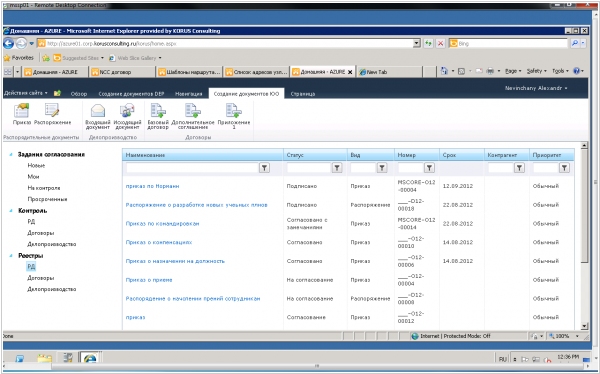This screenshot has width=600, height=374.
Task: Expand the address bar URL history dropdown
Action: click(x=417, y=44)
